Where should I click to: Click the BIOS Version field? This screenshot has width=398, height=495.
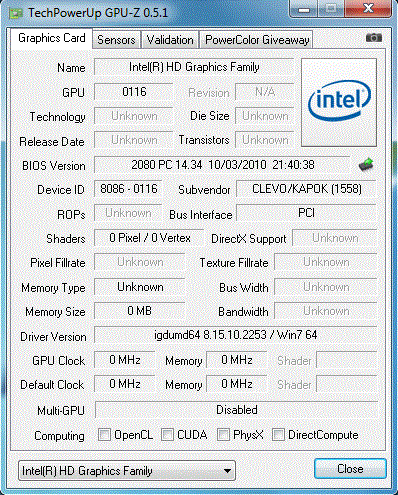[222, 165]
